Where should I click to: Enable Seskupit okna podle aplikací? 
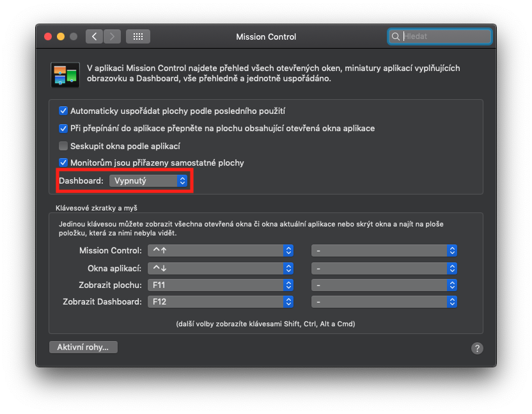click(x=63, y=146)
